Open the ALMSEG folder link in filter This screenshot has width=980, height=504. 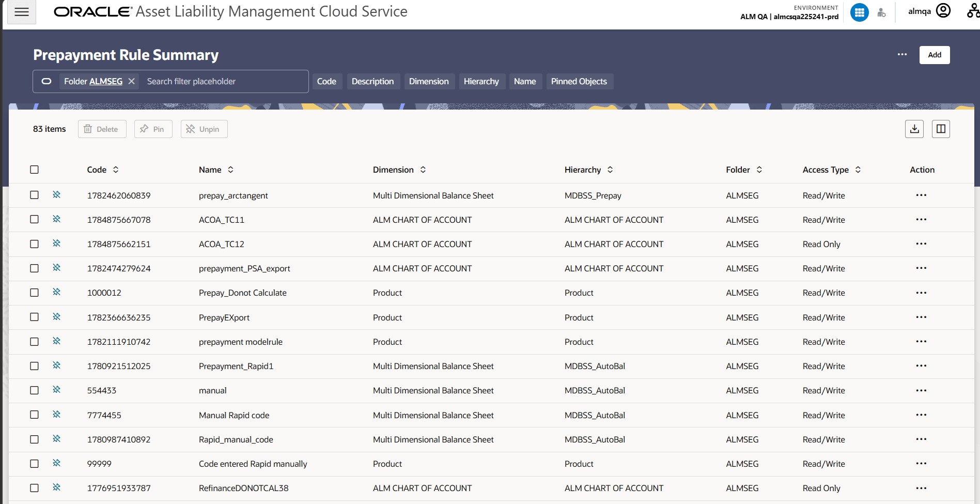point(106,81)
